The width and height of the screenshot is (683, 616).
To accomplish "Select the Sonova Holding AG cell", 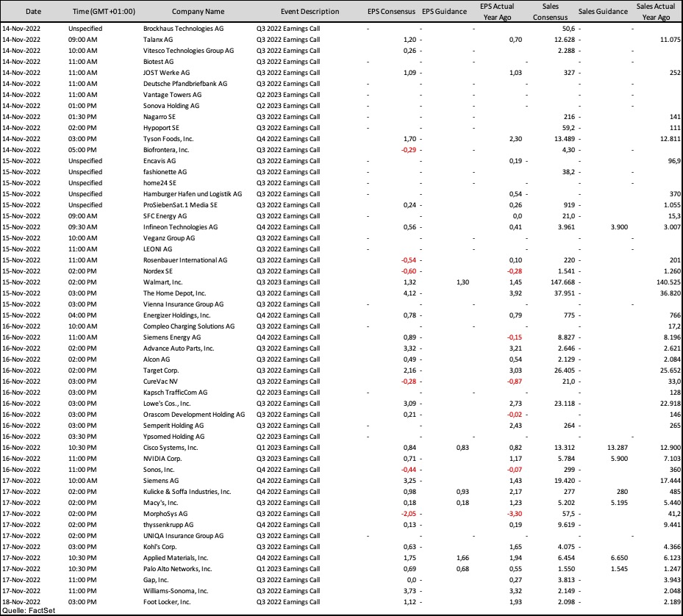I will tap(171, 106).
